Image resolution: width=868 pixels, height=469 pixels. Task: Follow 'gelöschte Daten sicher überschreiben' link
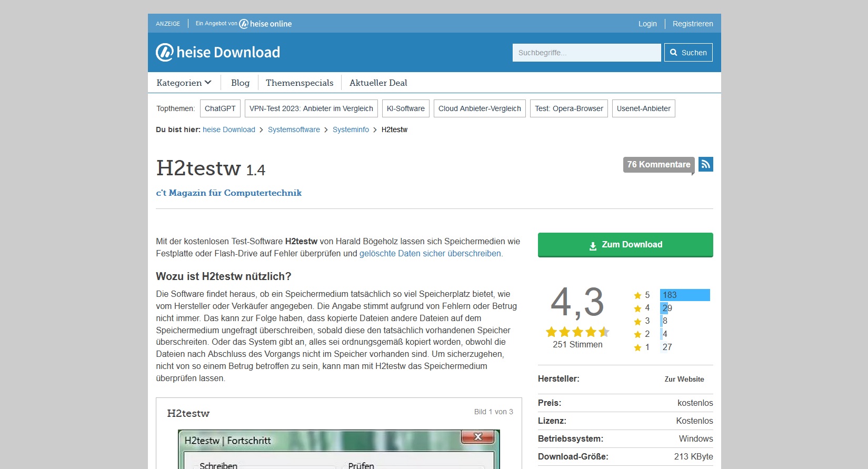coord(430,253)
